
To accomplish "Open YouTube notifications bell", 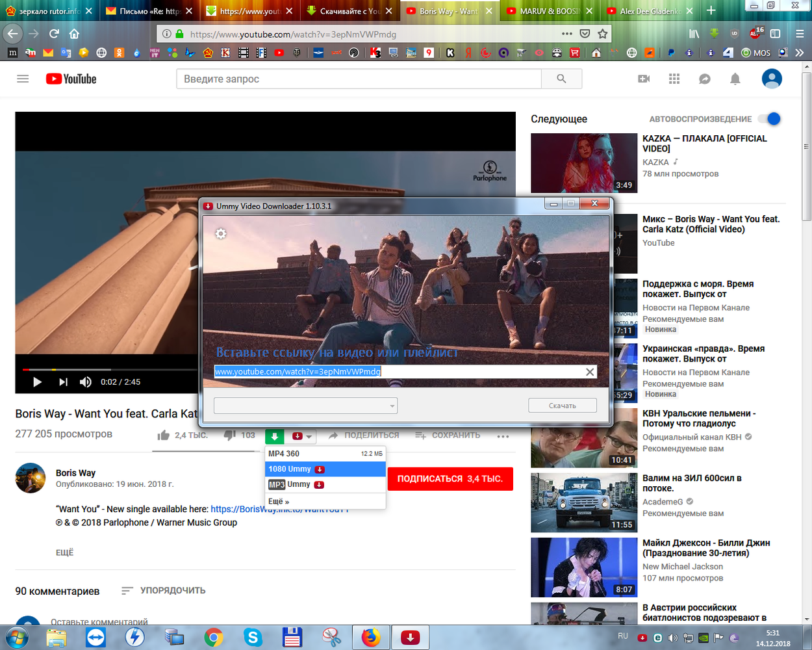I will coord(735,79).
